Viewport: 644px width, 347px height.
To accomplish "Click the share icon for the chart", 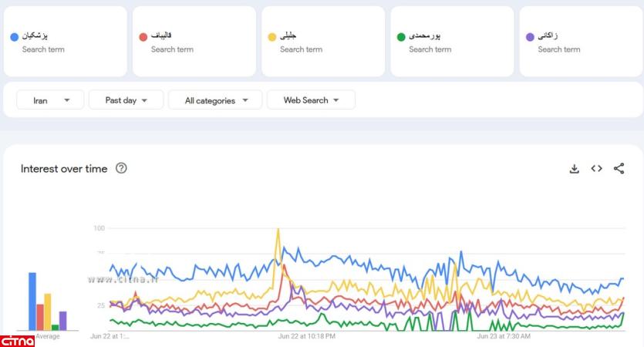I will click(619, 169).
